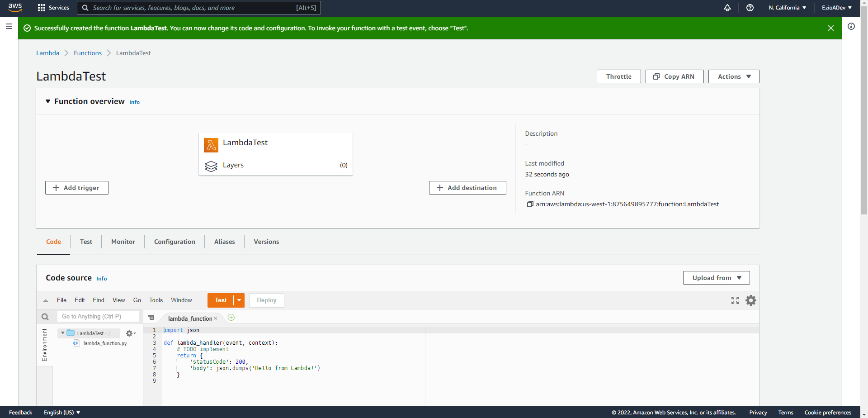Copy the Function ARN via copy icon

[530, 204]
